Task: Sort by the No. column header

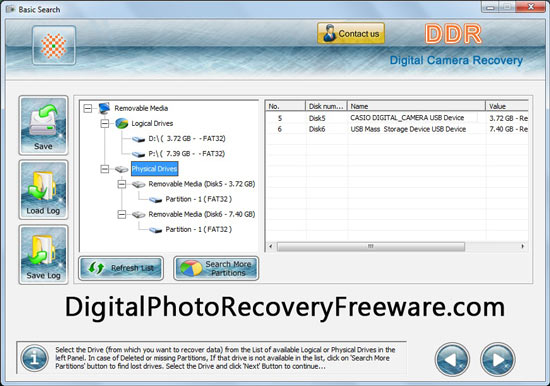Action: click(x=285, y=106)
